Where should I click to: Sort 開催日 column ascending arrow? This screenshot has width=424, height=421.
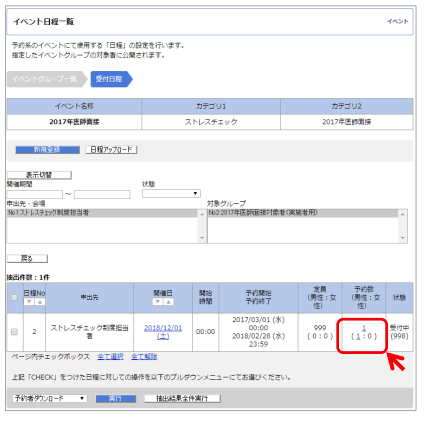click(x=168, y=302)
